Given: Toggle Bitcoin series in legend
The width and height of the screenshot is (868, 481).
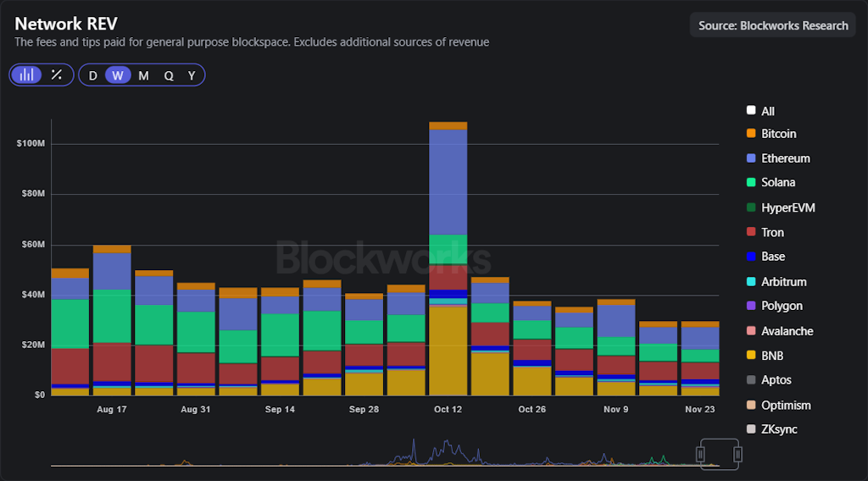Looking at the screenshot, I should coord(778,134).
